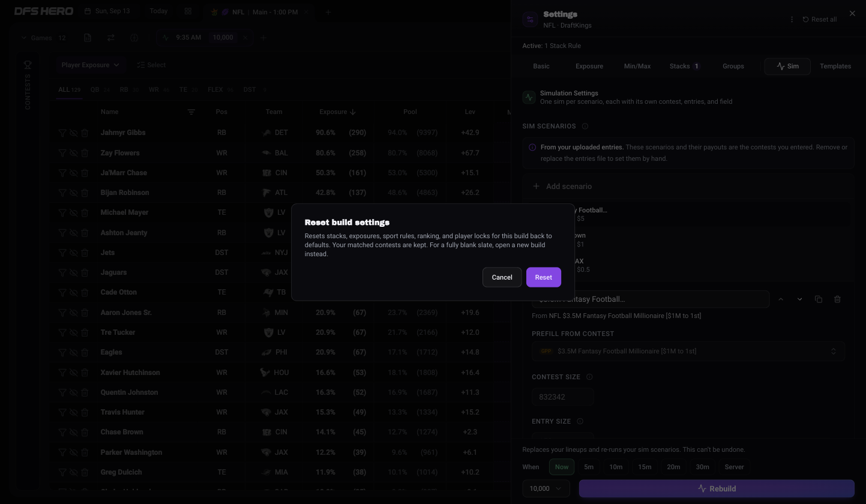Select the 30m timing option

[x=702, y=467]
